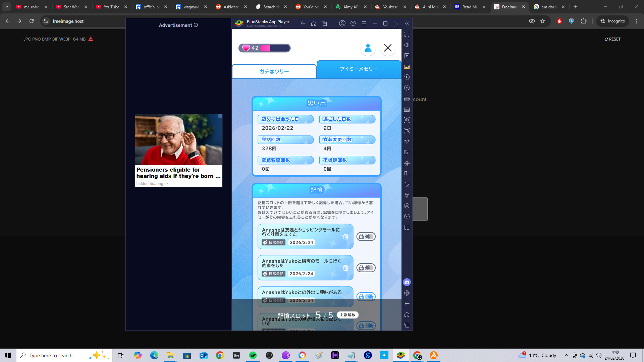Open BlueStacks settings gear in sidebar
The image size is (644, 362).
point(407,293)
